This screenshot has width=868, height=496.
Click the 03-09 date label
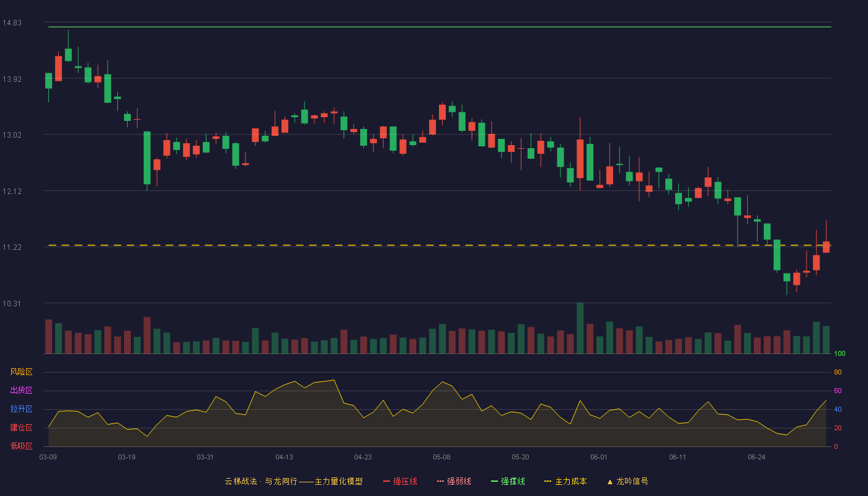click(x=48, y=457)
